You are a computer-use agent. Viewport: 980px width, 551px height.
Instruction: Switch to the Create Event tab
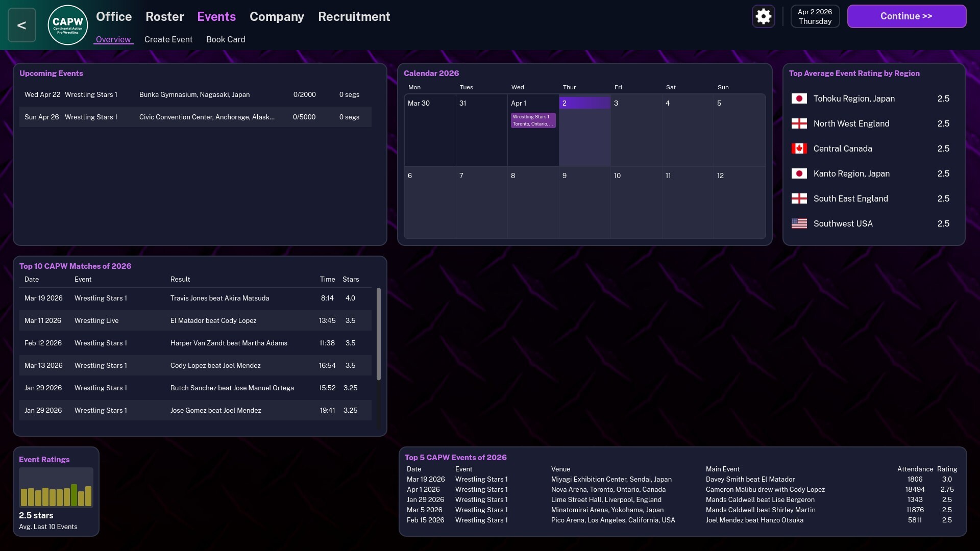point(168,39)
